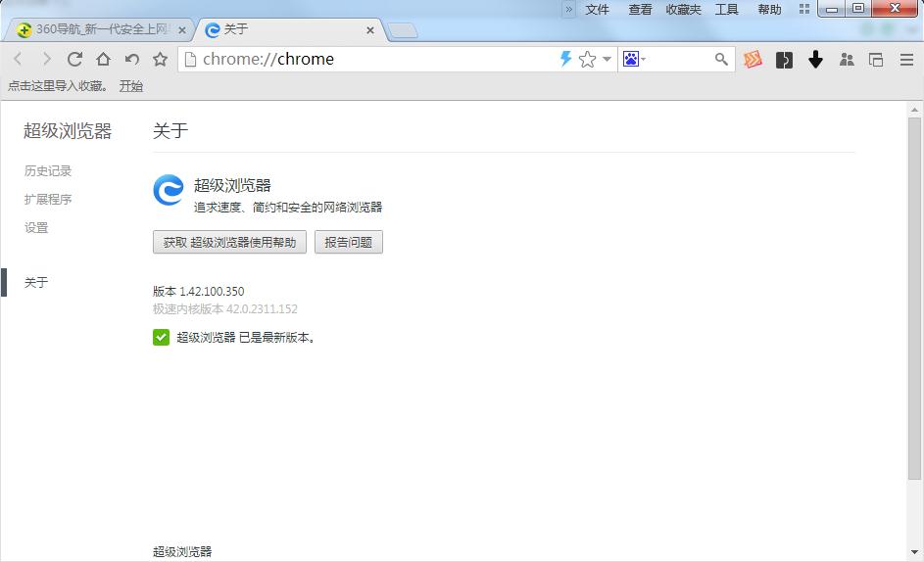924x562 pixels.
Task: Click 获取 超级浏览器使用帮助 button
Action: pos(229,242)
